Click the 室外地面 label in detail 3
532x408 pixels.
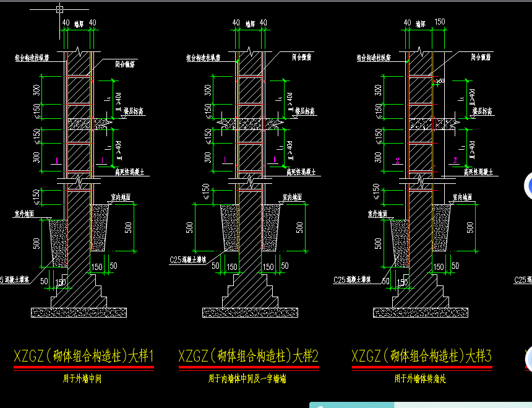tap(378, 212)
